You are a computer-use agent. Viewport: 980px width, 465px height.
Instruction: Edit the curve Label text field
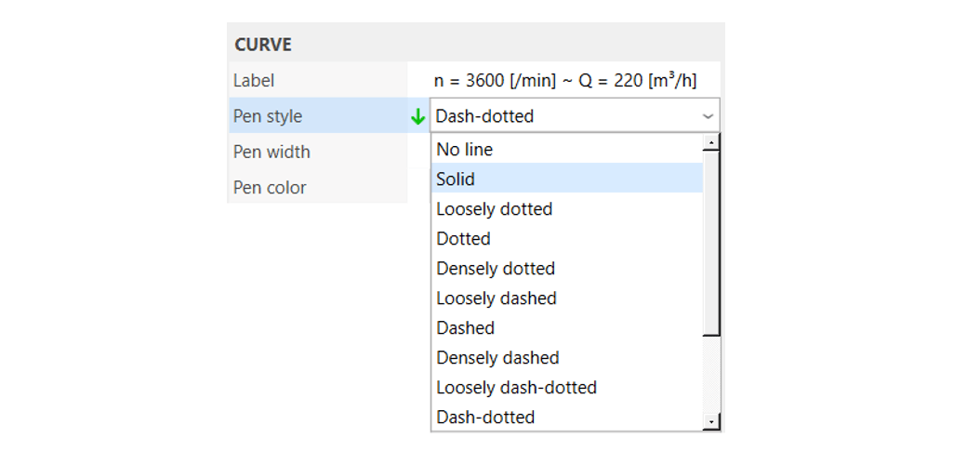coord(565,81)
